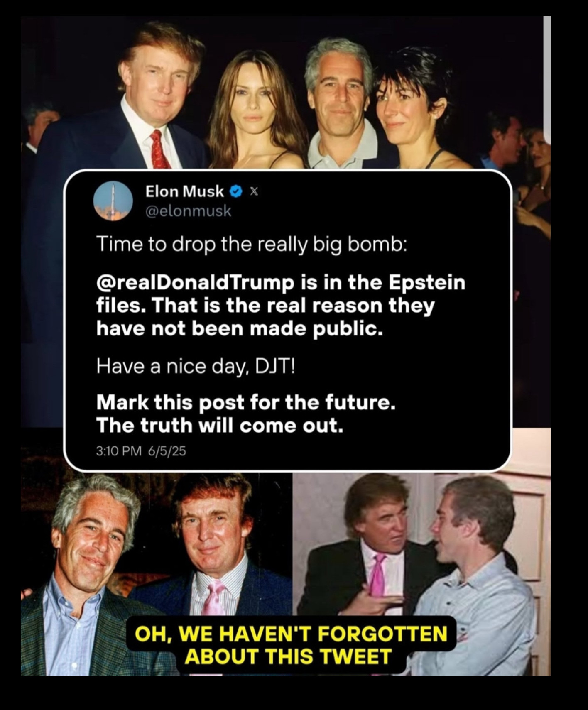Screen dimensions: 588x710
Task: Click the grey scrollbar at the right edge
Action: click(547, 71)
